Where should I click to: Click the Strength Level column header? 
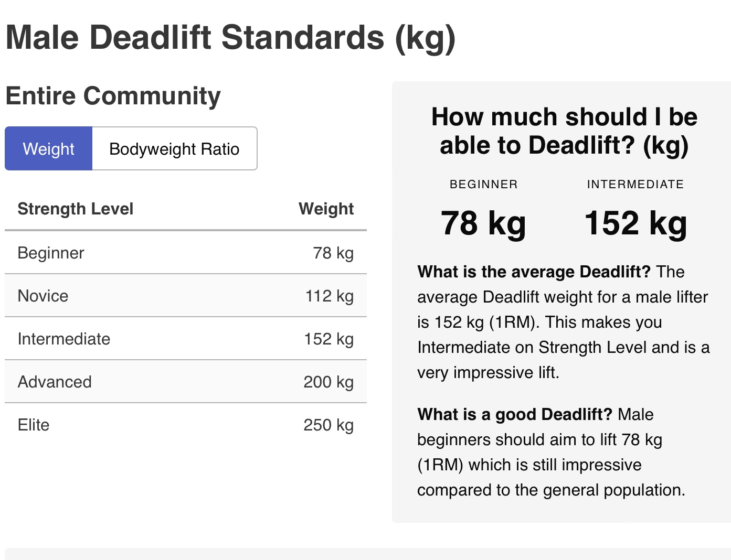76,209
